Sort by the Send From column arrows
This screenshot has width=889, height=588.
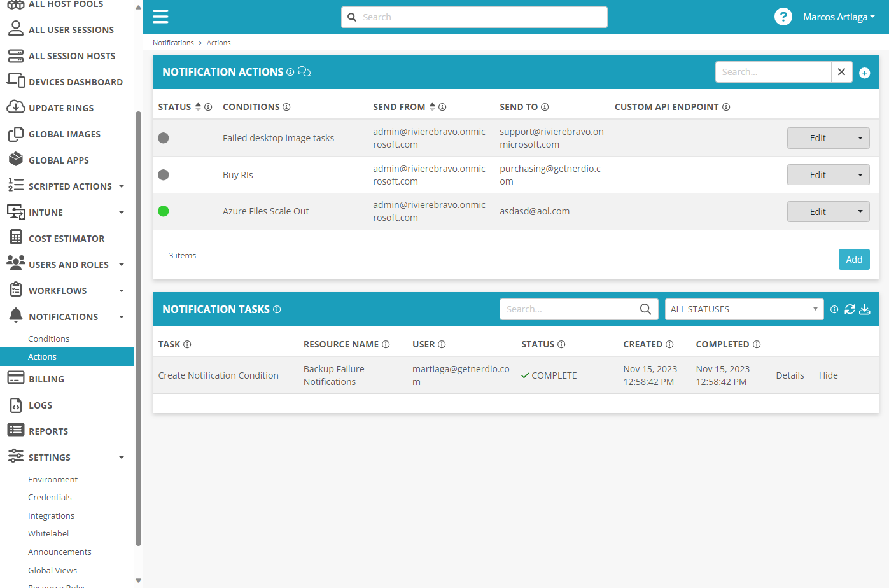[432, 107]
